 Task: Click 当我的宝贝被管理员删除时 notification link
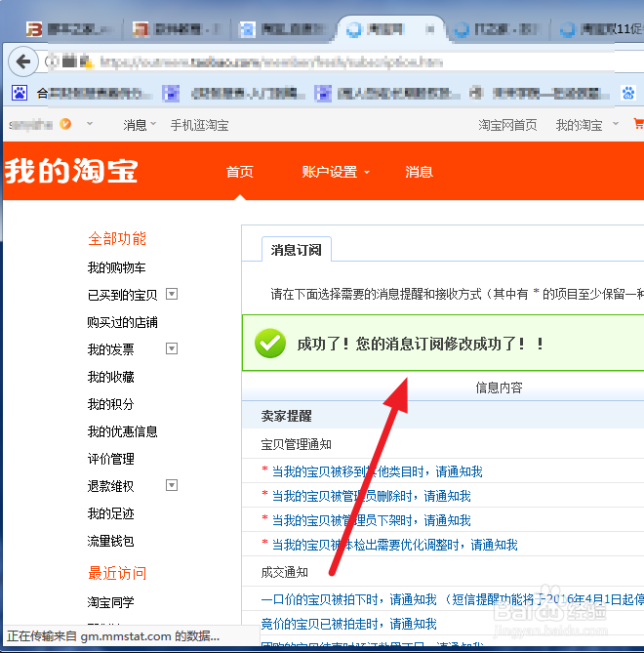pyautogui.click(x=372, y=496)
